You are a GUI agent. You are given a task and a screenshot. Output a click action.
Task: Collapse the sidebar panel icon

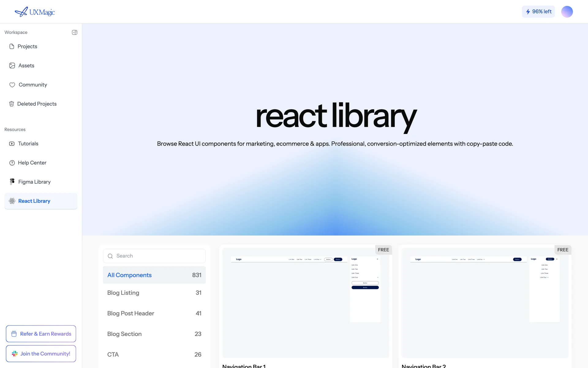pos(74,33)
